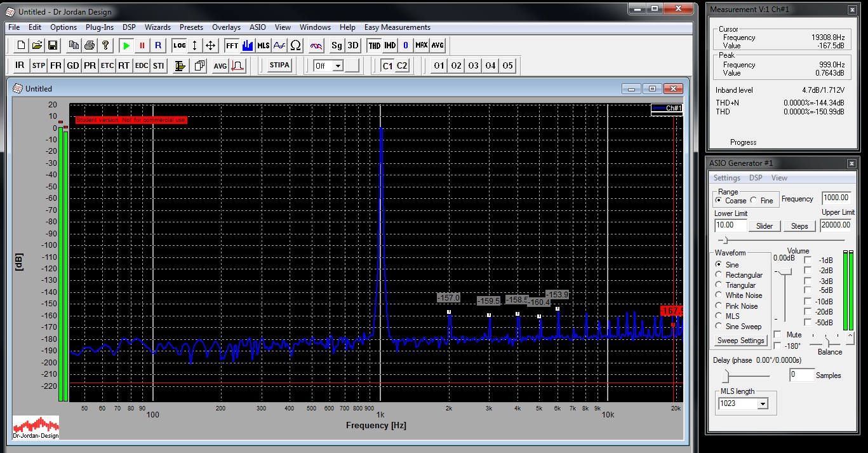Select Fine range radio button
Viewport: 868px width, 453px height.
click(x=753, y=200)
